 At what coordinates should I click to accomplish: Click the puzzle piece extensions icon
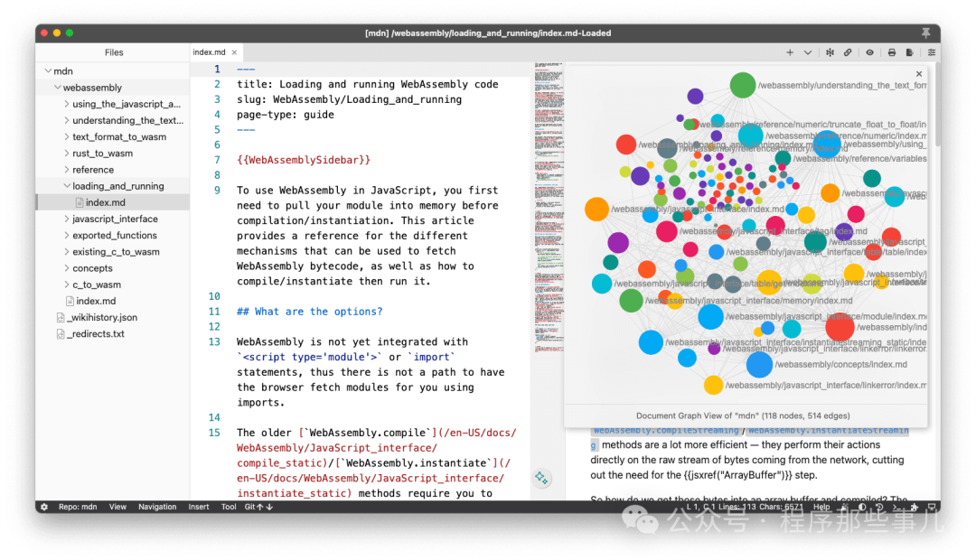(x=915, y=507)
